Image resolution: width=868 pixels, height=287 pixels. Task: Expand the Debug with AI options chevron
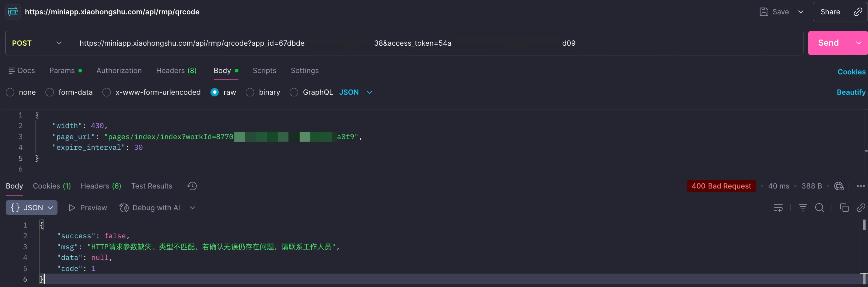click(x=192, y=208)
